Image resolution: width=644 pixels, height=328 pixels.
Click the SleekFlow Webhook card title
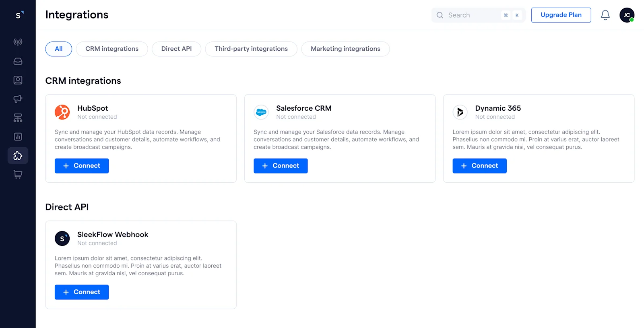tap(113, 235)
